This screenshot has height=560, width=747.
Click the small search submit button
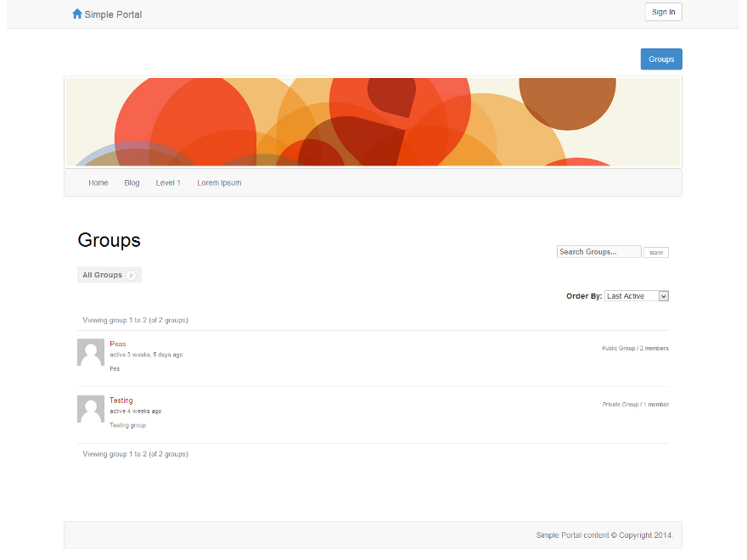[656, 253]
